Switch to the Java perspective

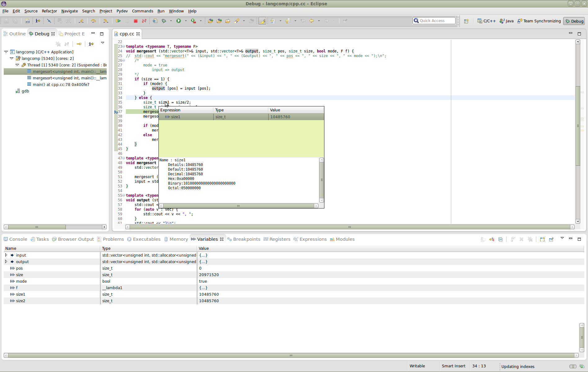point(506,21)
